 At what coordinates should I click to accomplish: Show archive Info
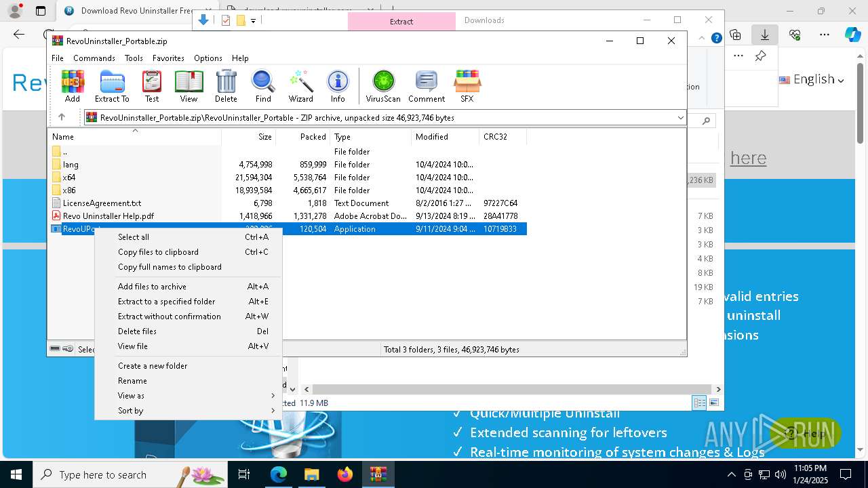(338, 86)
